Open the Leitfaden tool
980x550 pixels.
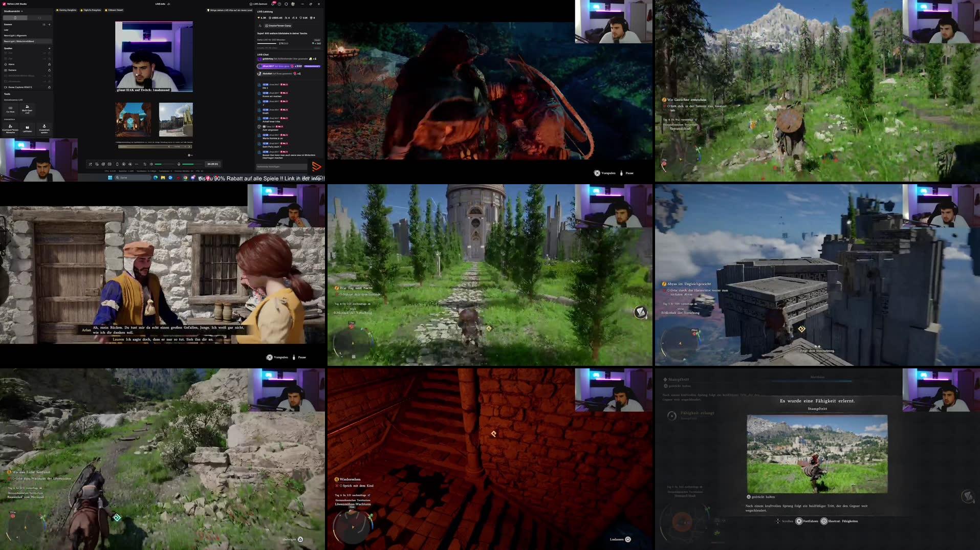pos(27,128)
